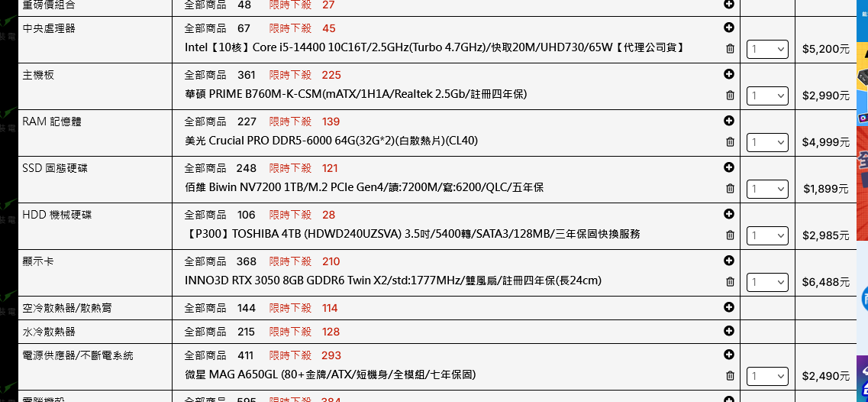Image resolution: width=868 pixels, height=402 pixels.
Task: Show 限時下殺 225 in 主機板
Action: (305, 75)
